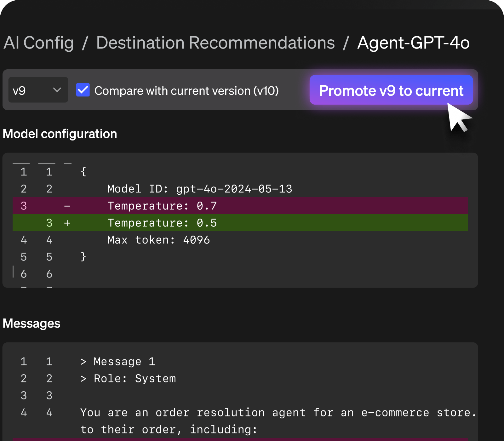Open Destination Recommendations breadcrumb
The image size is (504, 441).
[x=215, y=43]
